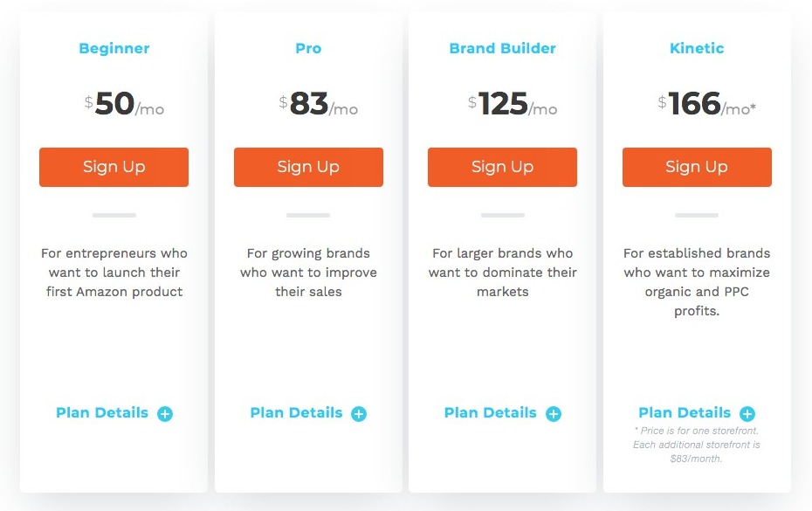Click the plus icon beside Beginner Plan Details
Screen dimensions: 812x511
(x=165, y=413)
